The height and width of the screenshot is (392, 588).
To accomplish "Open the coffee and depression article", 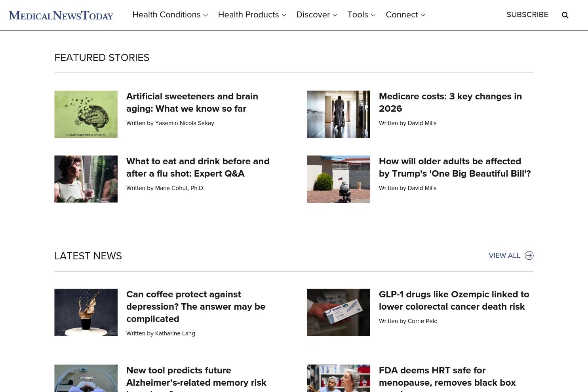I will 196,306.
